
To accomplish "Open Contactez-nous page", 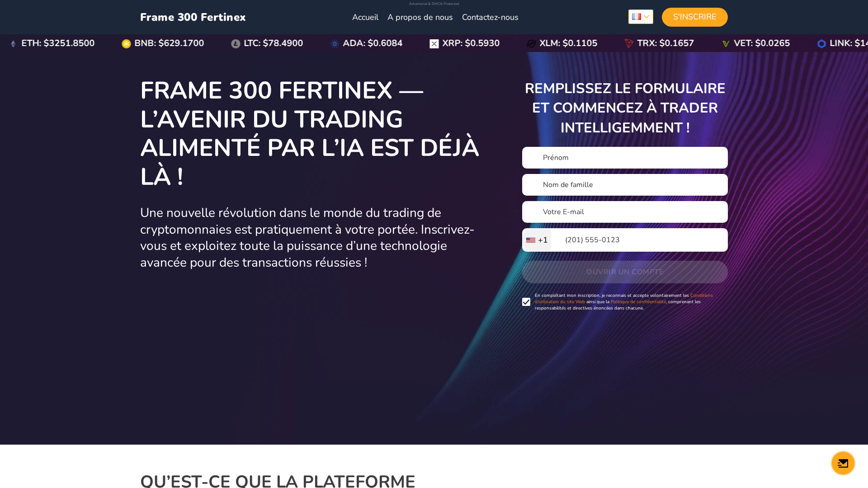I will 490,17.
